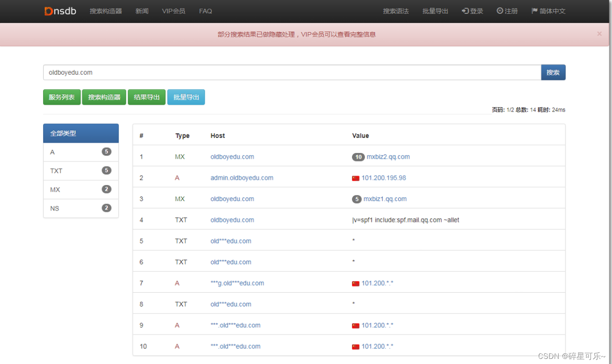612x364 pixels.
Task: Filter results by type MX
Action: tap(81, 190)
